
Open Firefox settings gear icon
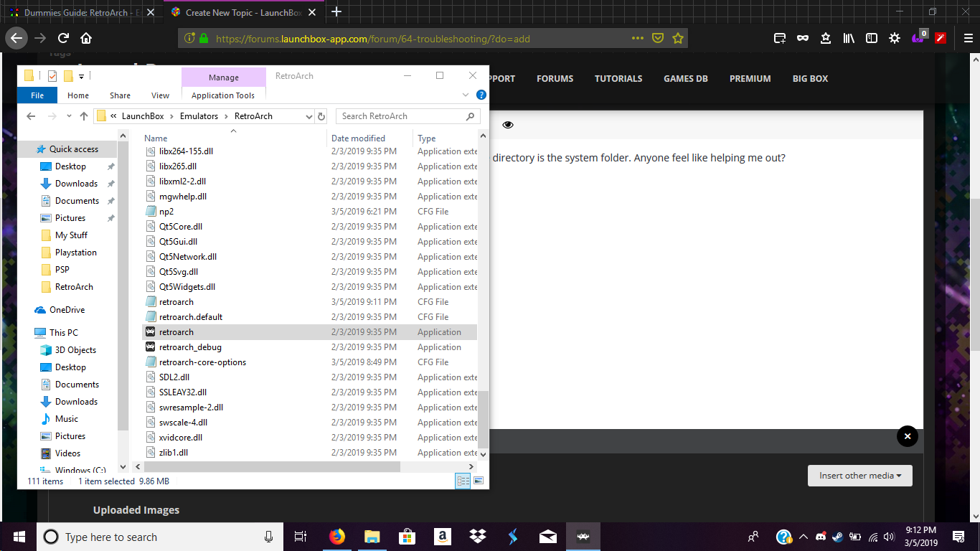coord(895,39)
